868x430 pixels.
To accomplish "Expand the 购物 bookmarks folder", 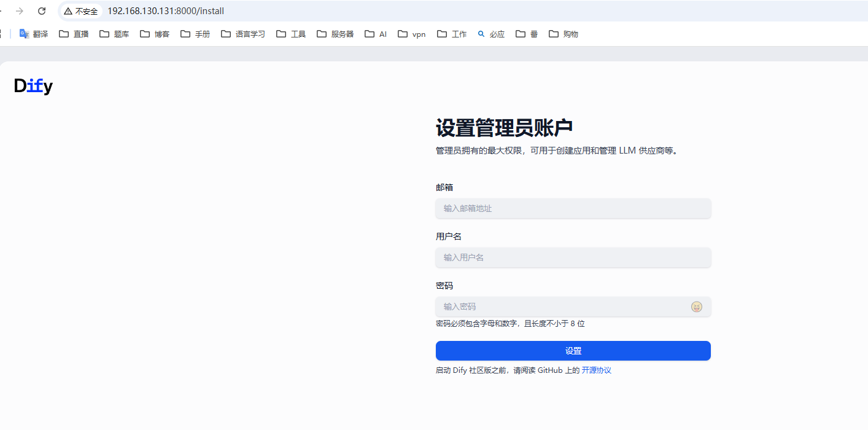I will pos(564,34).
